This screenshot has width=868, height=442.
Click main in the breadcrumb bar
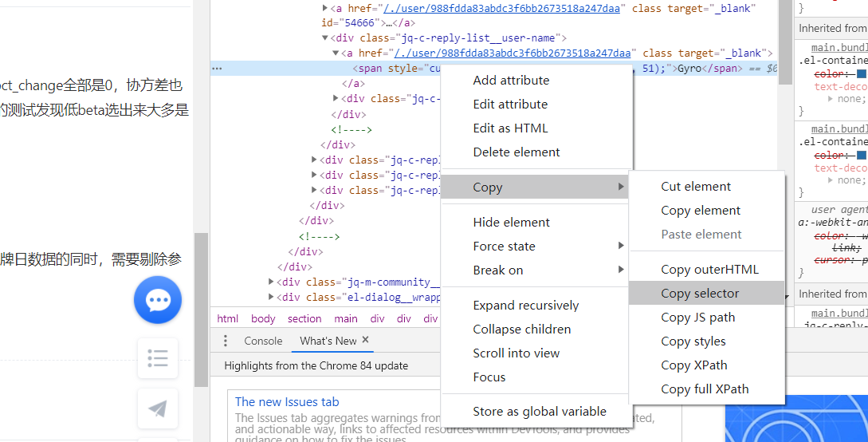[346, 318]
